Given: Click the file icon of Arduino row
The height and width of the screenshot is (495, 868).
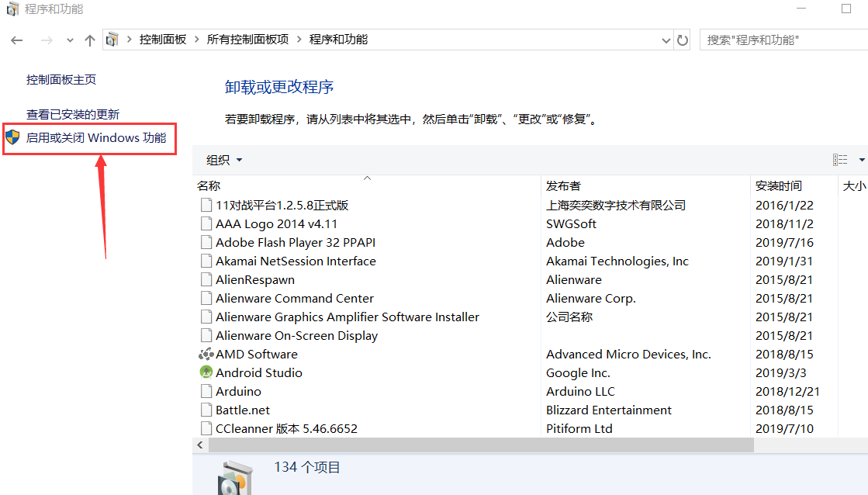Looking at the screenshot, I should click(206, 392).
